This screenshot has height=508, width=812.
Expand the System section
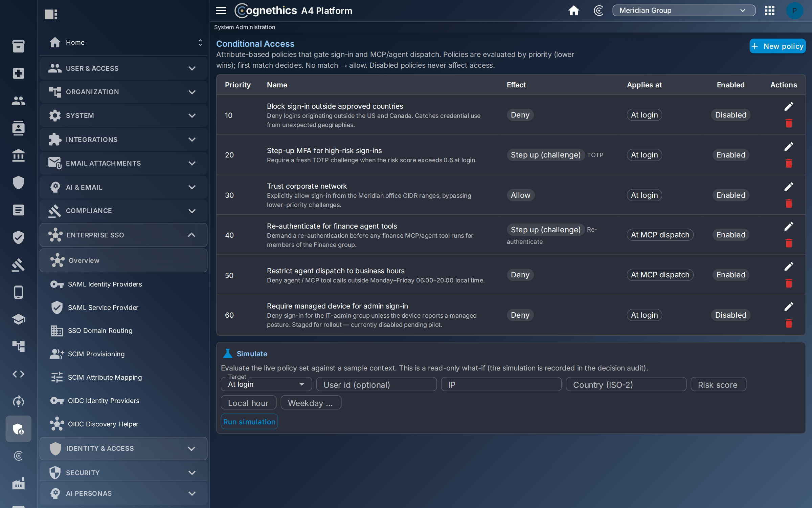[123, 115]
